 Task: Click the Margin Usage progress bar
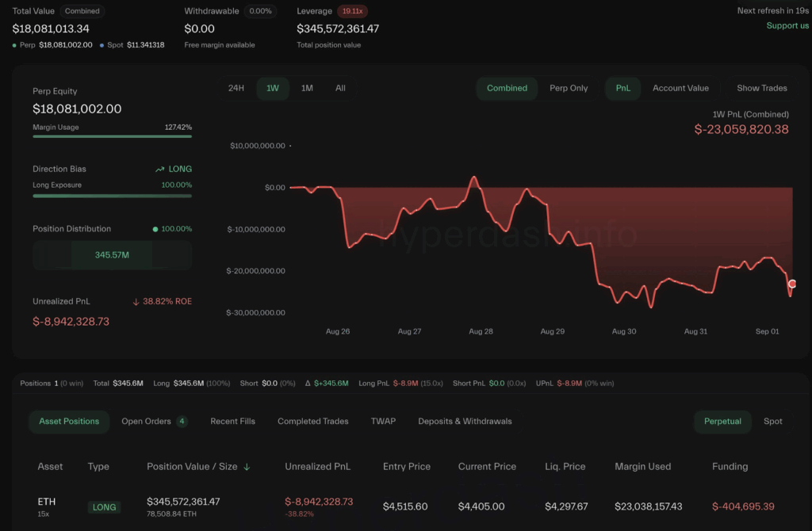[x=112, y=136]
